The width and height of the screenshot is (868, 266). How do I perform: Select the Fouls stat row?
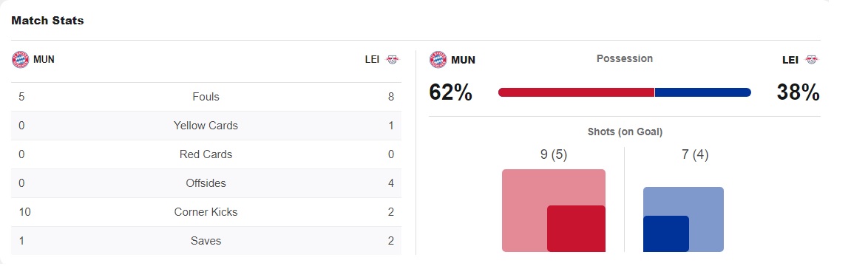(206, 97)
